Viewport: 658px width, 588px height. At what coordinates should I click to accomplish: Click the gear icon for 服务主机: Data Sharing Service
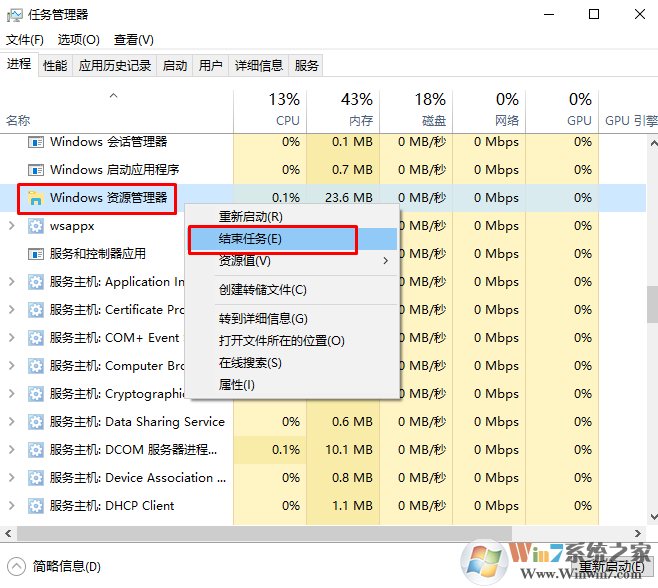[36, 422]
